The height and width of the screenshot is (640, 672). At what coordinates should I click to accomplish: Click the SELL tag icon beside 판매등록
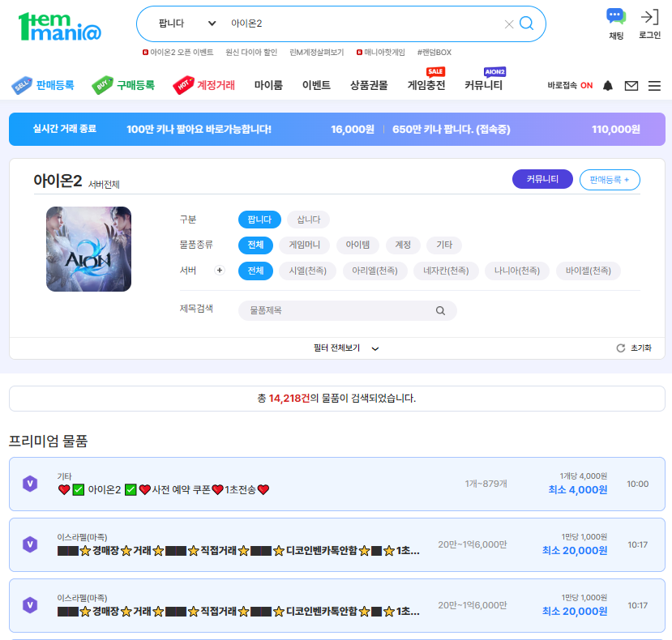pos(22,85)
